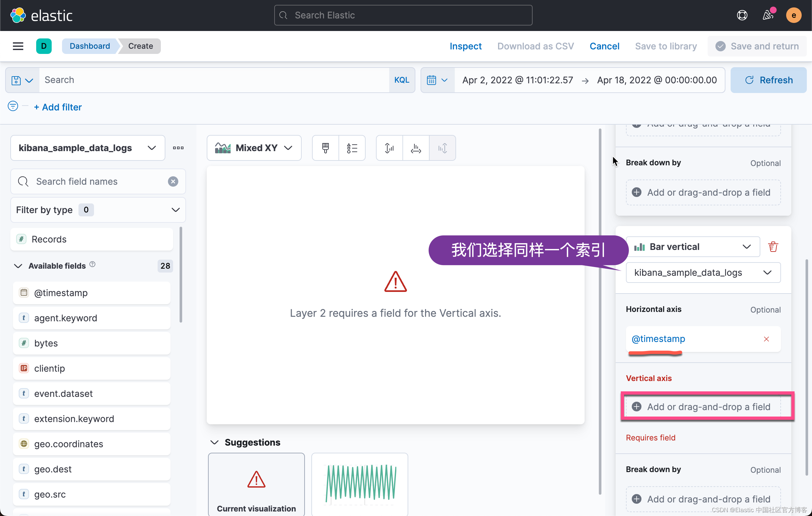Delete Bar vertical layer with trash icon
Image resolution: width=812 pixels, height=516 pixels.
tap(773, 247)
